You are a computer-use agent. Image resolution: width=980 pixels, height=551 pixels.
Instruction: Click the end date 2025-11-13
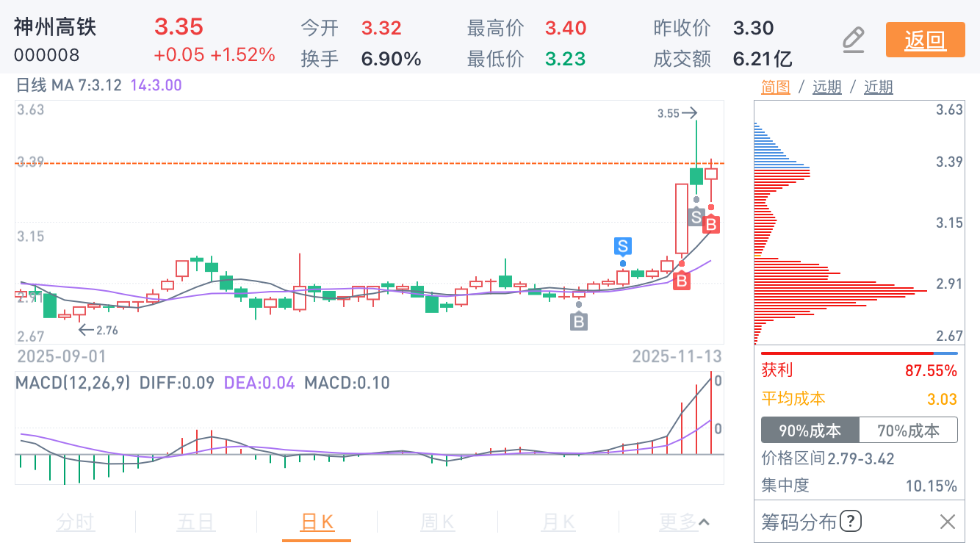[677, 356]
